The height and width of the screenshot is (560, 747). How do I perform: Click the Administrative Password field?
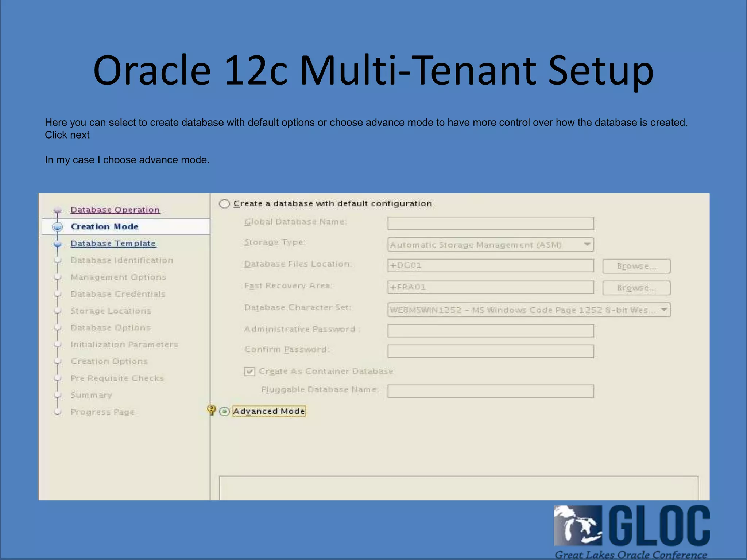pyautogui.click(x=491, y=331)
